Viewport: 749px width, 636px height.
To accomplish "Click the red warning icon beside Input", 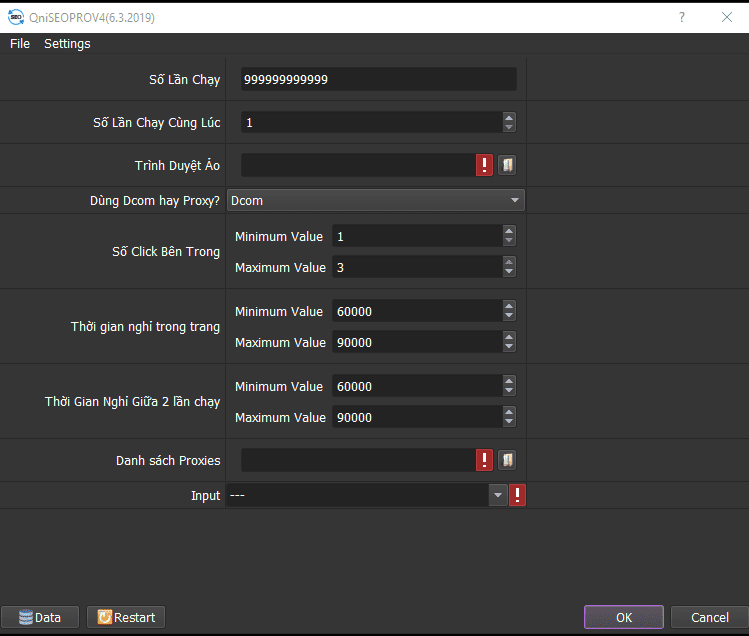I will coord(518,495).
